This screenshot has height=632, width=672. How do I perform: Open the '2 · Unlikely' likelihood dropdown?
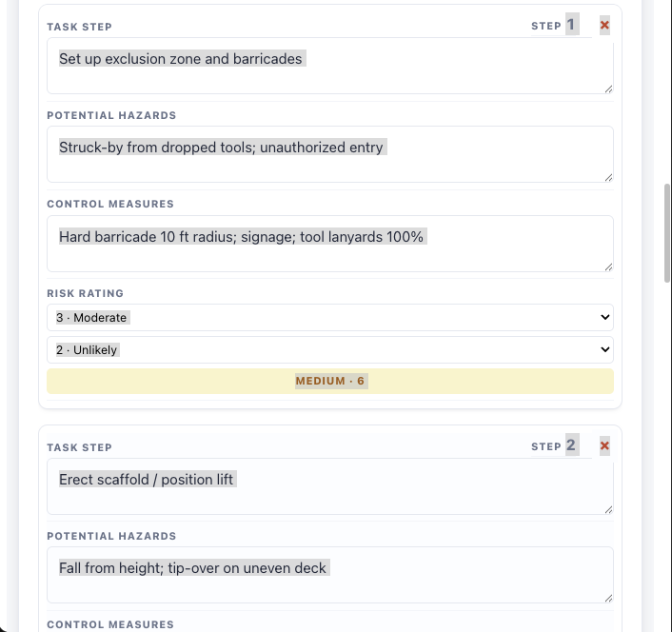330,350
